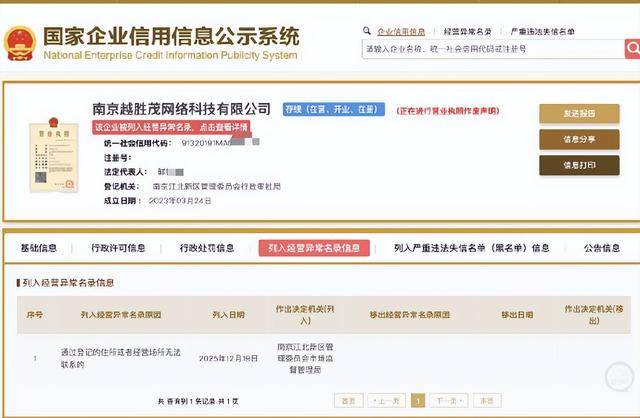Click the 信息分享 button
Image resolution: width=640 pixels, height=418 pixels.
579,139
